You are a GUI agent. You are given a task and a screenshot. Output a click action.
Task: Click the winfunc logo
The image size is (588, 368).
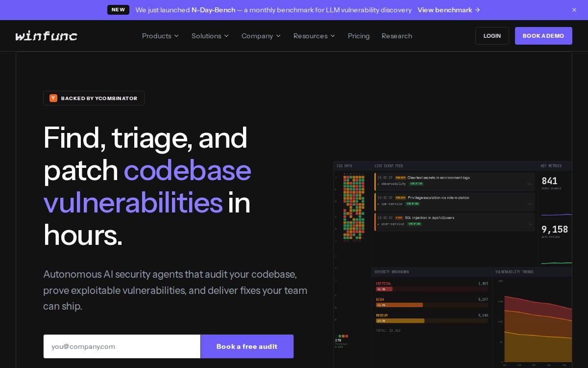(46, 36)
